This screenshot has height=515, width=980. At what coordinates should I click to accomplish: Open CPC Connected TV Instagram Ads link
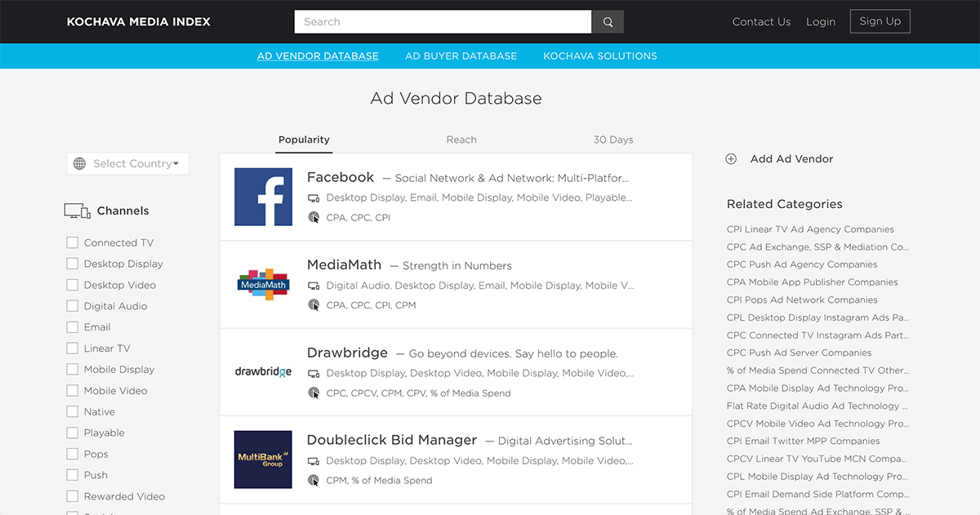point(817,335)
